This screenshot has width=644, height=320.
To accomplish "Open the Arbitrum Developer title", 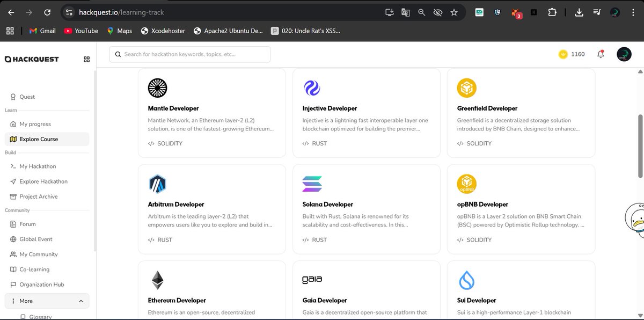I will [x=176, y=205].
